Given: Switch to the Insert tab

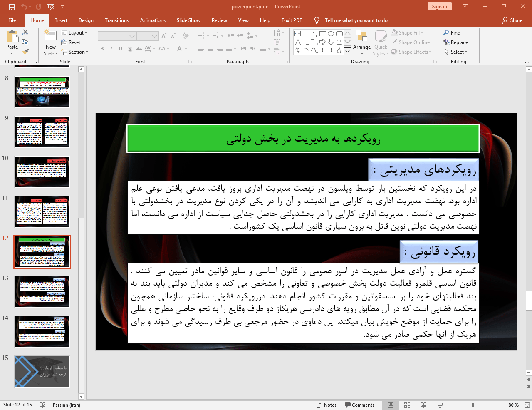Looking at the screenshot, I should point(61,20).
